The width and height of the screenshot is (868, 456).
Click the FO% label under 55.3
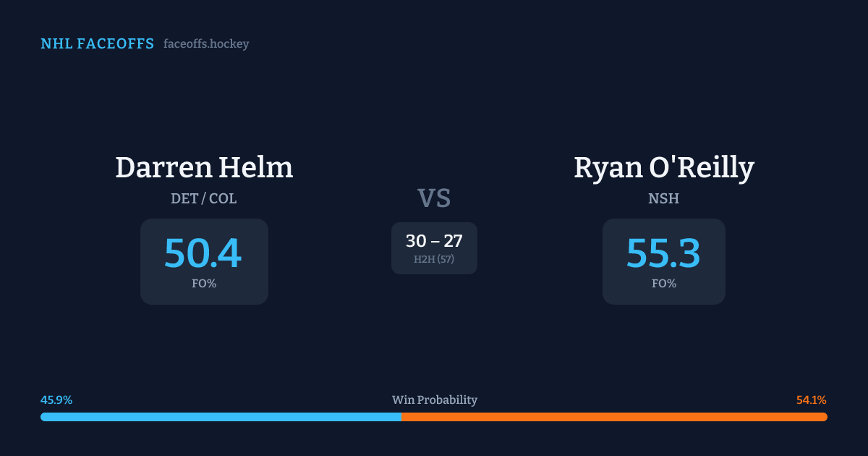pos(664,284)
